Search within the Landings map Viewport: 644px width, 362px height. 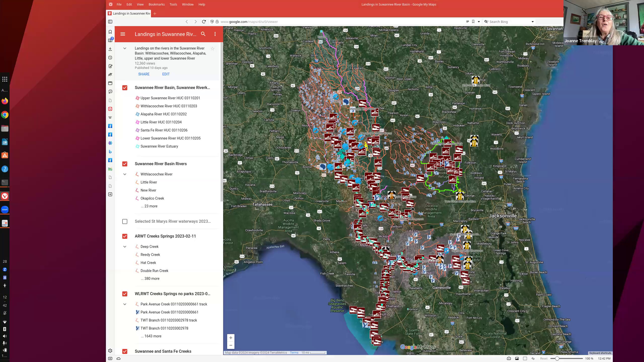click(x=203, y=34)
